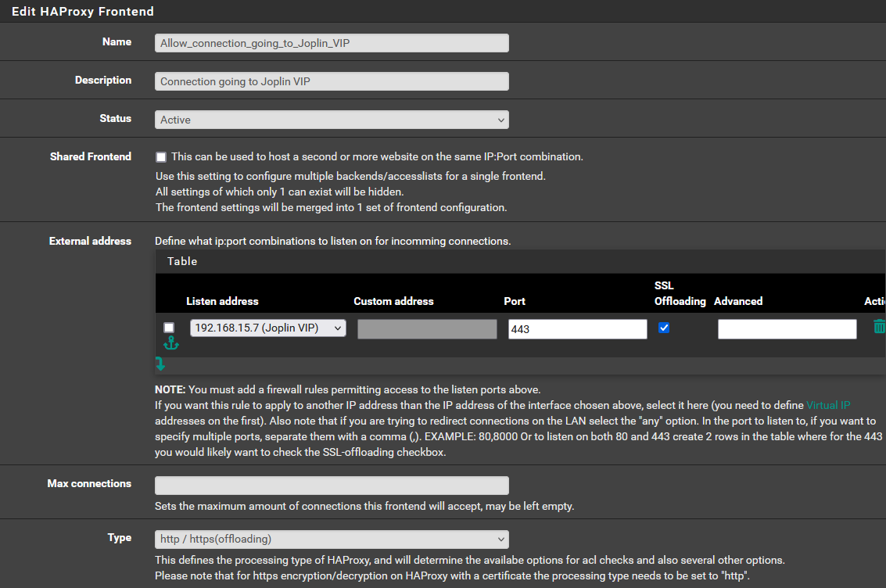Click the Table heading in External address
Image resolution: width=886 pixels, height=588 pixels.
[182, 261]
